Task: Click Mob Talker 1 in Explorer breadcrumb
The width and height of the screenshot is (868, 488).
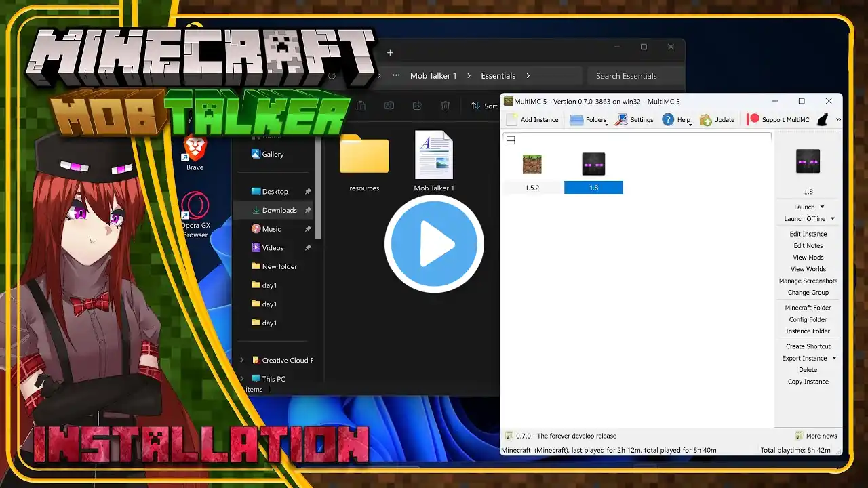Action: click(x=433, y=76)
